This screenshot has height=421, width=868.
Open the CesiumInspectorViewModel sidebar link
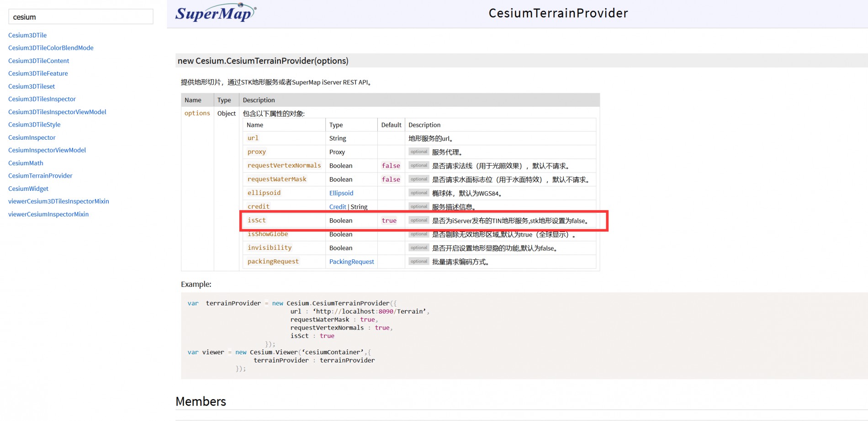(47, 150)
